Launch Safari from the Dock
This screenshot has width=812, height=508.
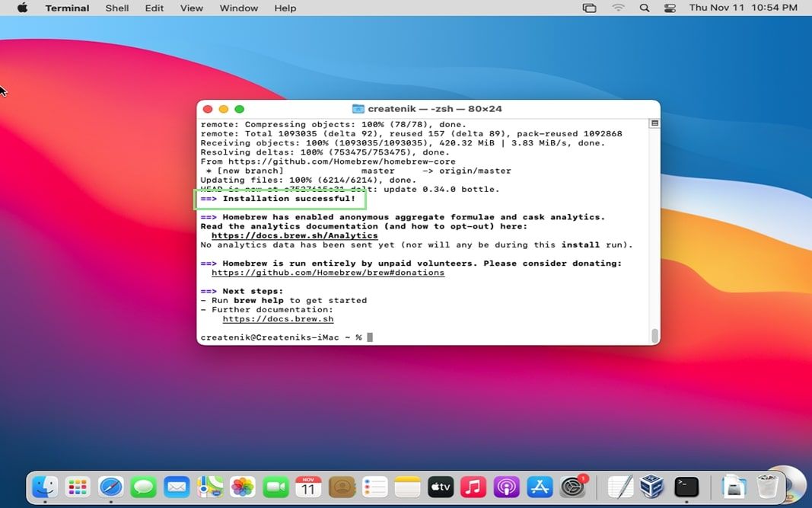point(111,487)
